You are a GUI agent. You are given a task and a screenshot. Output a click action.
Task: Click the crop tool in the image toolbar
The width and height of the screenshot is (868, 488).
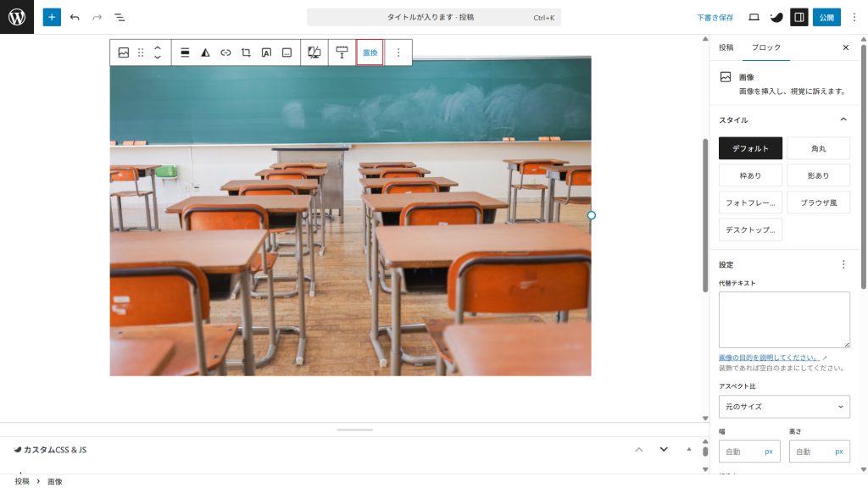click(246, 53)
